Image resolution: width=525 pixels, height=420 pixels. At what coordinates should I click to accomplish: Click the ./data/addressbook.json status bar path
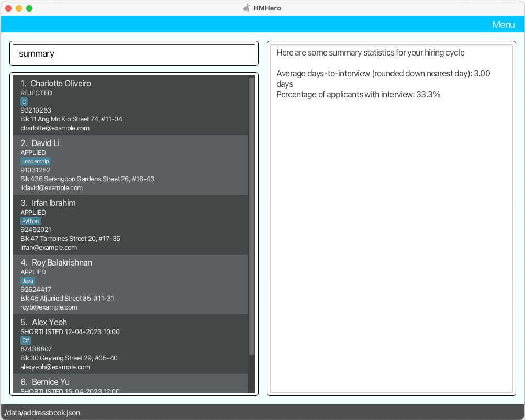(x=42, y=413)
